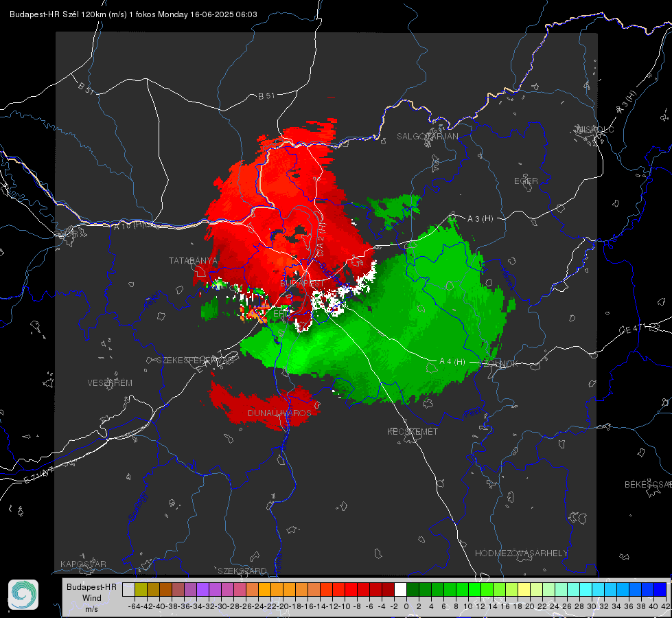Select the deep blue swatch before 42
Screen dimensions: 672x618
click(660, 589)
